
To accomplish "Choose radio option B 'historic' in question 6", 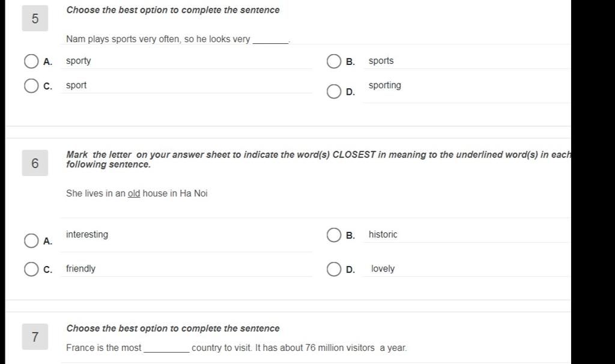I will pos(334,235).
